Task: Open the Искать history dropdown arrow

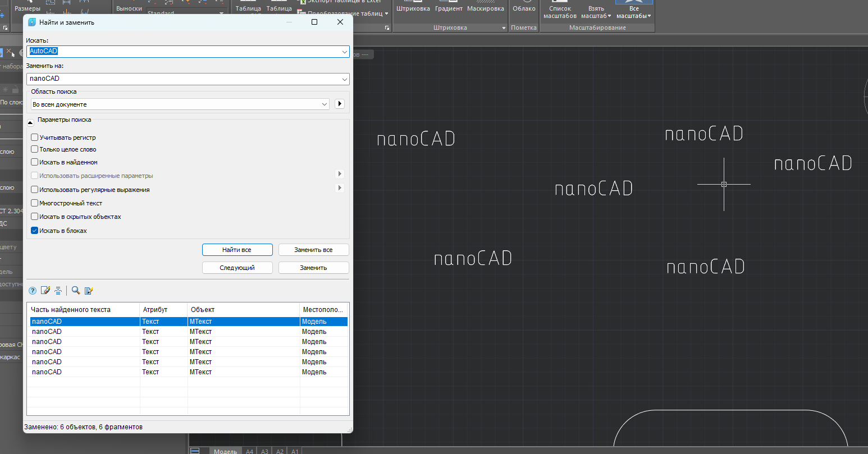Action: 345,52
